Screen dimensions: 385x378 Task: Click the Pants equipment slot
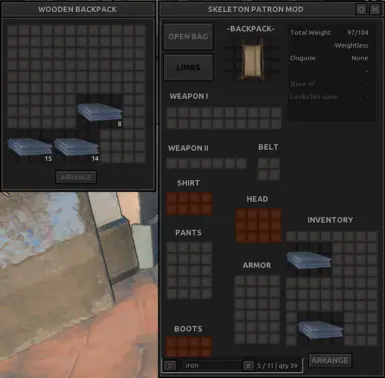pos(189,270)
